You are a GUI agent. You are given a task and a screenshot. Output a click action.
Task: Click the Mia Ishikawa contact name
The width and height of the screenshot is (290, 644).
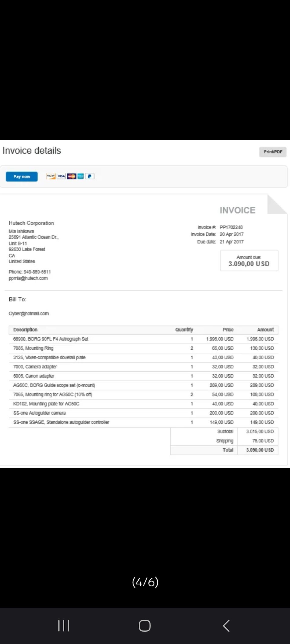coord(21,232)
